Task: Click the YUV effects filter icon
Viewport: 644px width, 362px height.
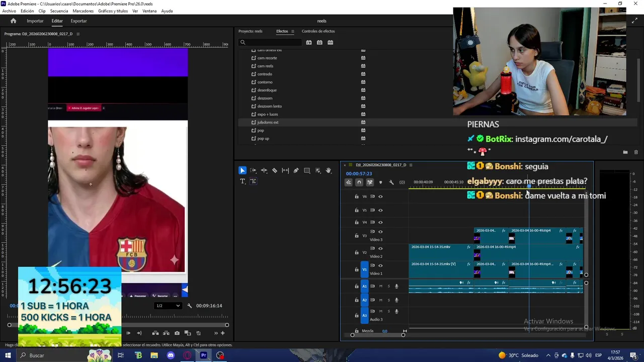Action: pyautogui.click(x=330, y=42)
